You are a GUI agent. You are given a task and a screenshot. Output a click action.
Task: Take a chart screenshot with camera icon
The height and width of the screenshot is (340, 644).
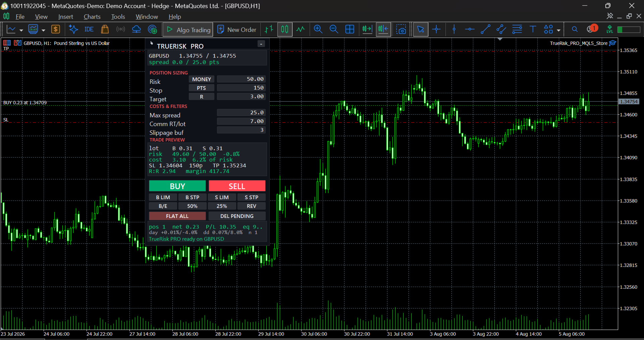(401, 30)
